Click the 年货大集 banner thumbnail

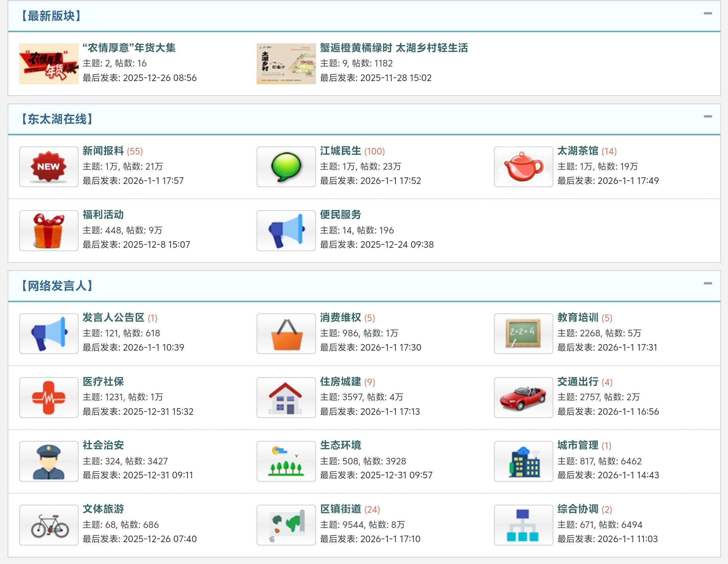coord(49,64)
